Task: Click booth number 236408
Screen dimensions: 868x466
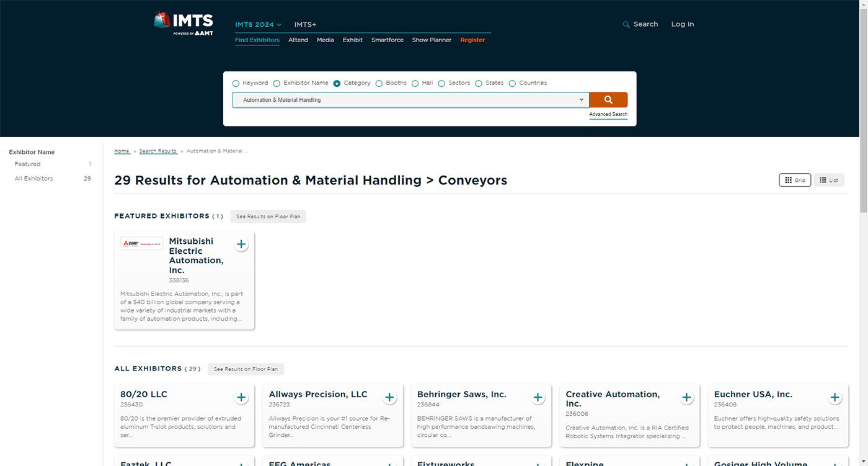Action: pos(725,405)
